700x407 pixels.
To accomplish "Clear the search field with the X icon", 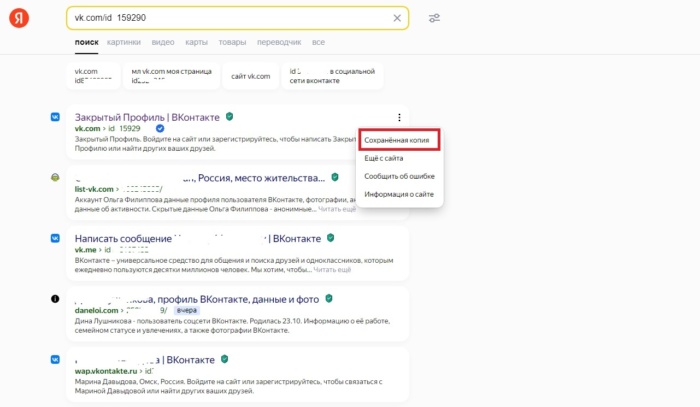I will [397, 18].
